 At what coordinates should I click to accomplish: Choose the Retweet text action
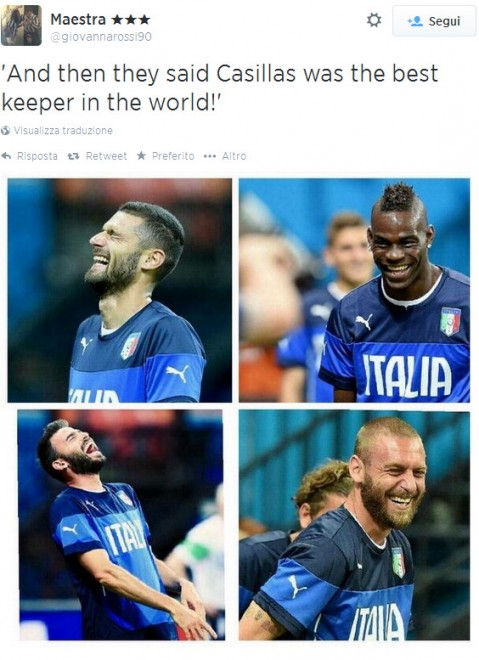coord(106,156)
